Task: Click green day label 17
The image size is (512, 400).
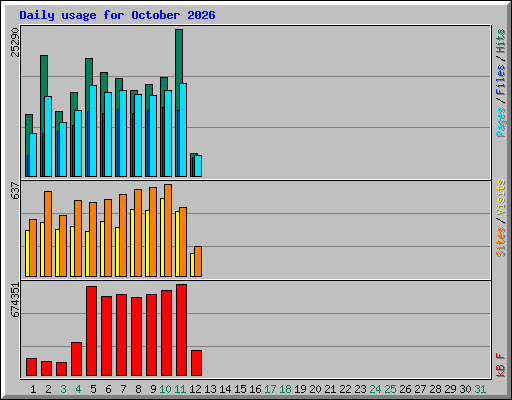Action: (x=270, y=389)
